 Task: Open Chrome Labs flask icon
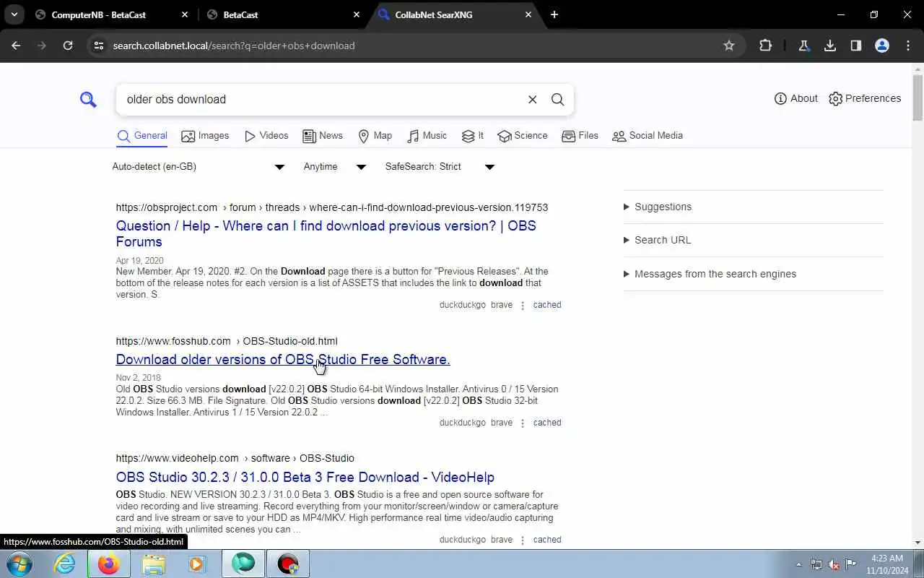point(803,46)
